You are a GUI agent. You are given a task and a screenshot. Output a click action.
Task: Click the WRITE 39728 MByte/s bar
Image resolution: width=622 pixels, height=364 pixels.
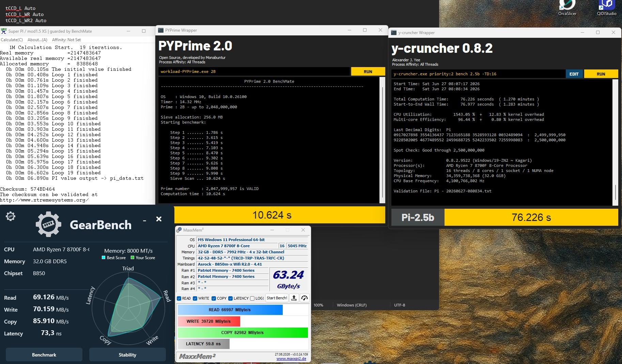click(x=209, y=321)
